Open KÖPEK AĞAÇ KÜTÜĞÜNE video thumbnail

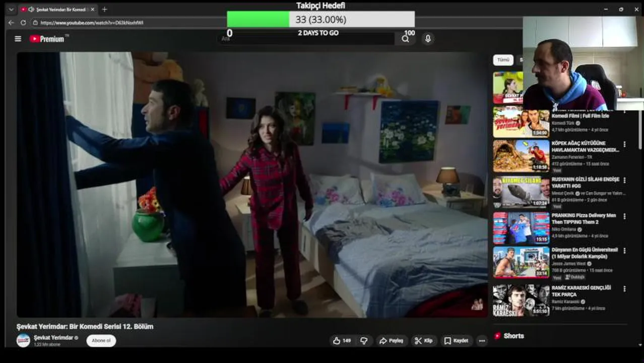click(521, 156)
